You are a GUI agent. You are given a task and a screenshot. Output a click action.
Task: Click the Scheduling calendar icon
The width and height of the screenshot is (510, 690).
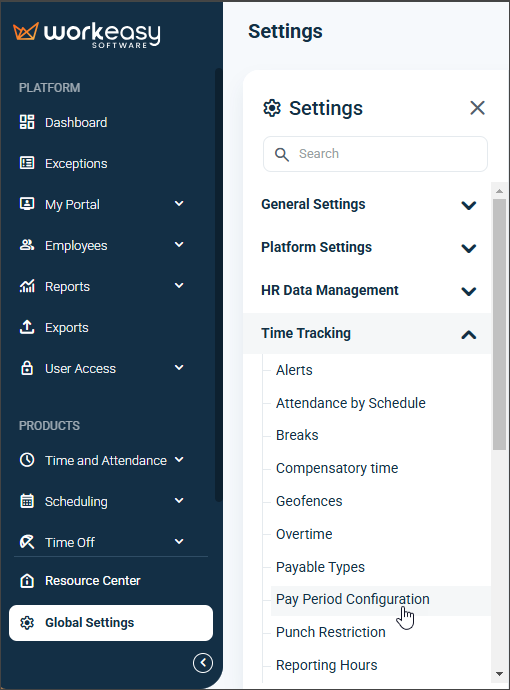coord(27,501)
